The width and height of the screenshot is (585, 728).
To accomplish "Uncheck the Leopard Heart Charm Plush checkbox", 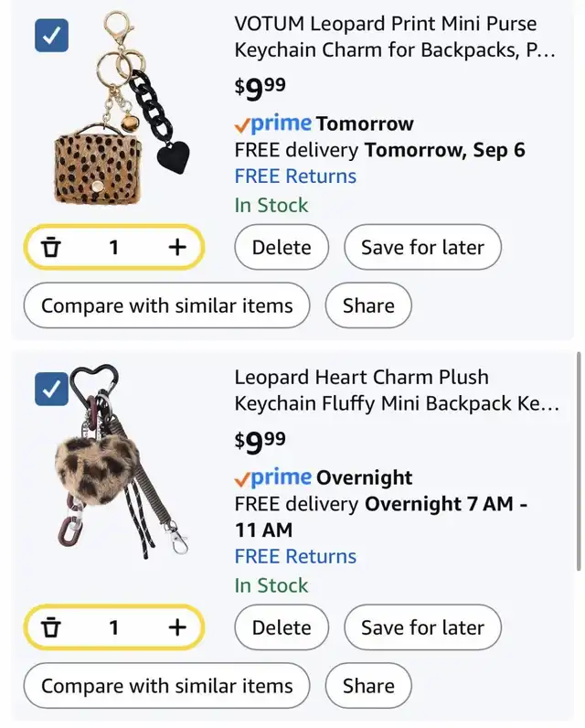I will [51, 390].
